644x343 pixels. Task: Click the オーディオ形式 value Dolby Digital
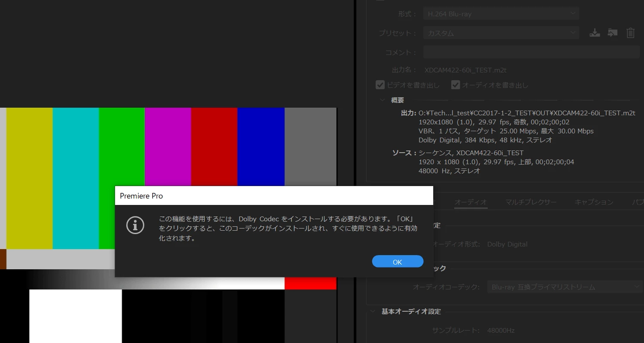tap(507, 244)
